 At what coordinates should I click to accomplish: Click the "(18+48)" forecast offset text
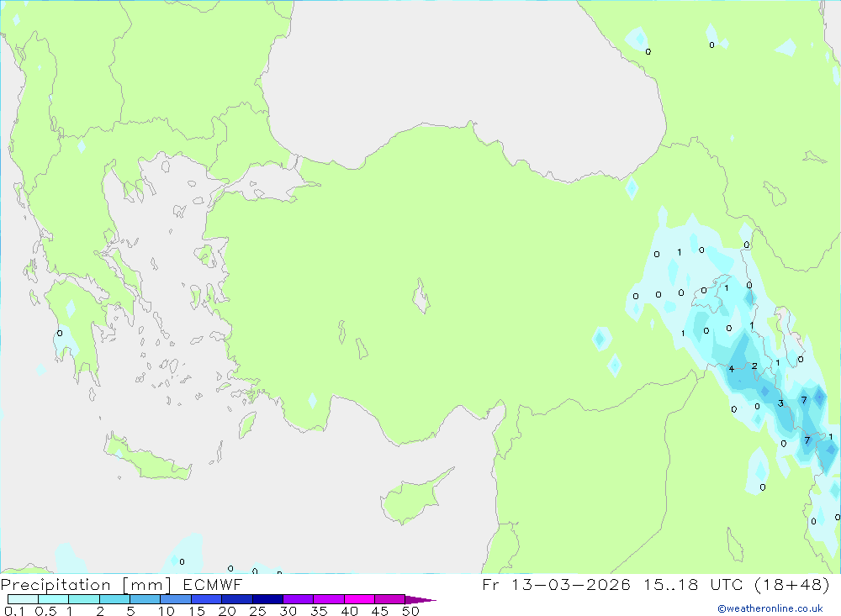point(792,584)
